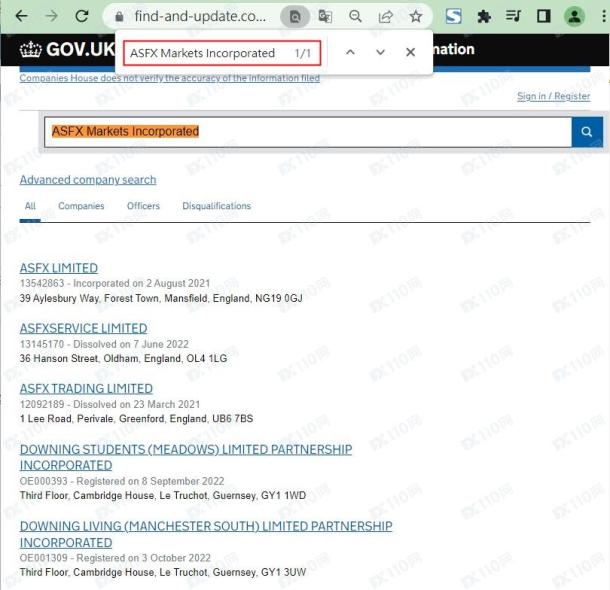Open Downing Living (Manchester South) result
This screenshot has height=590, width=610.
point(206,534)
